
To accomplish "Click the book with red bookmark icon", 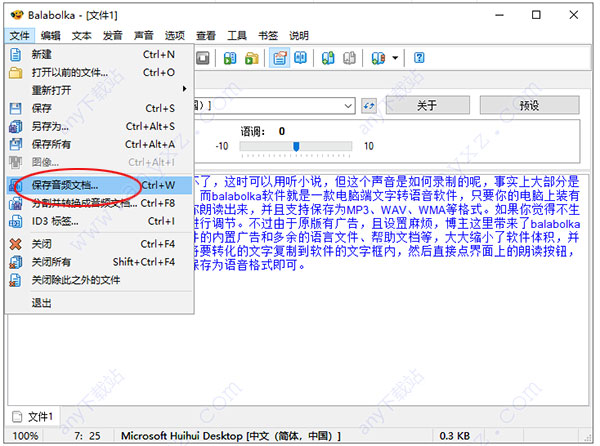I will [378, 58].
